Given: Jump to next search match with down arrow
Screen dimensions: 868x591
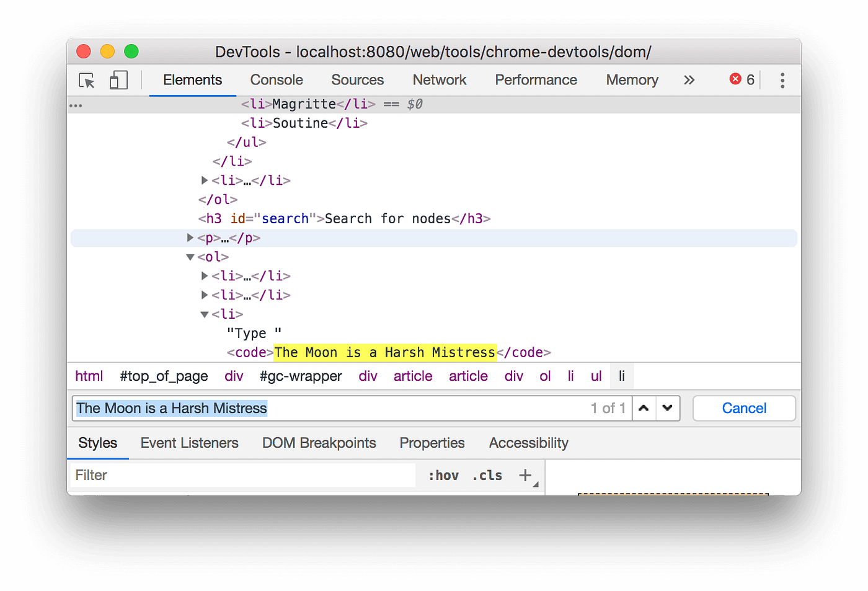Looking at the screenshot, I should coord(668,408).
